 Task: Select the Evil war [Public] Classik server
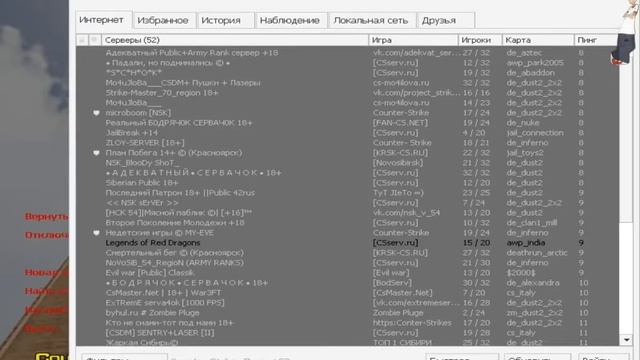(x=347, y=273)
